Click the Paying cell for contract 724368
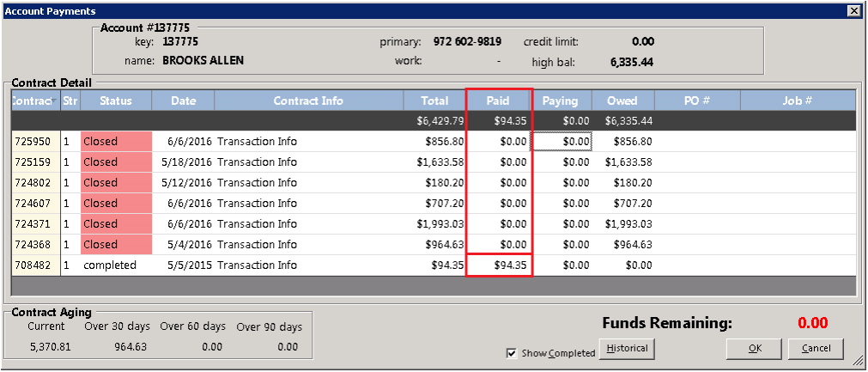Viewport: 868px width, 372px height. click(x=562, y=245)
